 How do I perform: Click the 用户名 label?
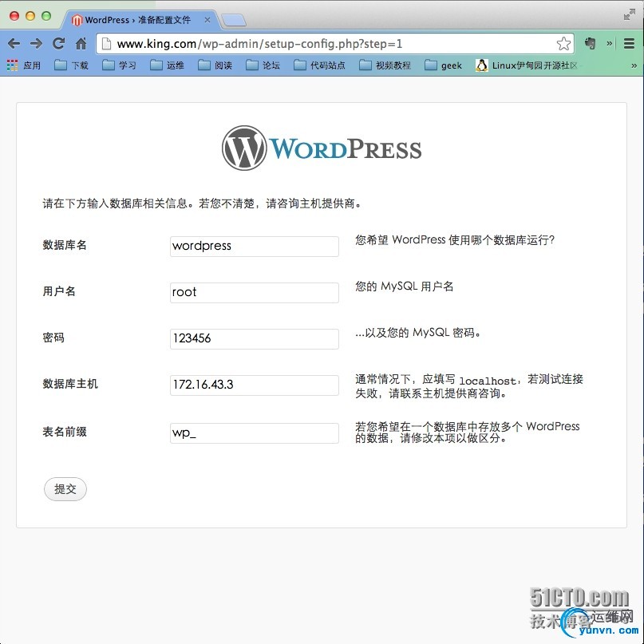coord(59,291)
